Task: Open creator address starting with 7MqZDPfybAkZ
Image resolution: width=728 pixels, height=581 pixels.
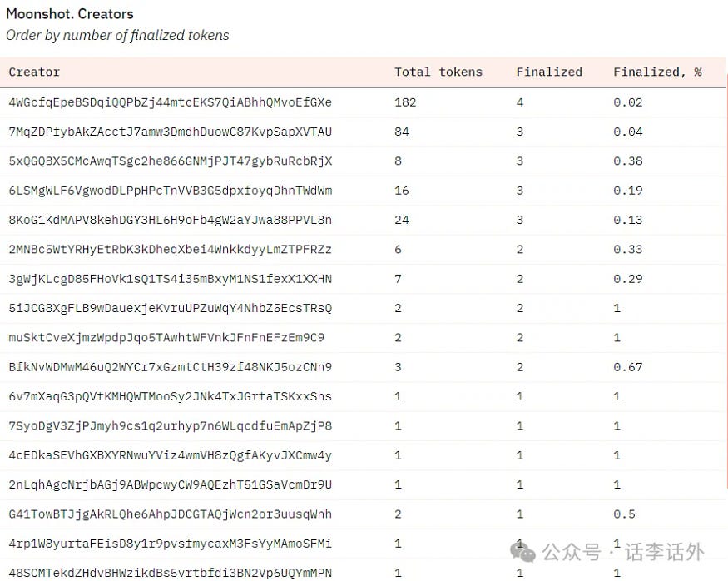Action: pyautogui.click(x=170, y=132)
